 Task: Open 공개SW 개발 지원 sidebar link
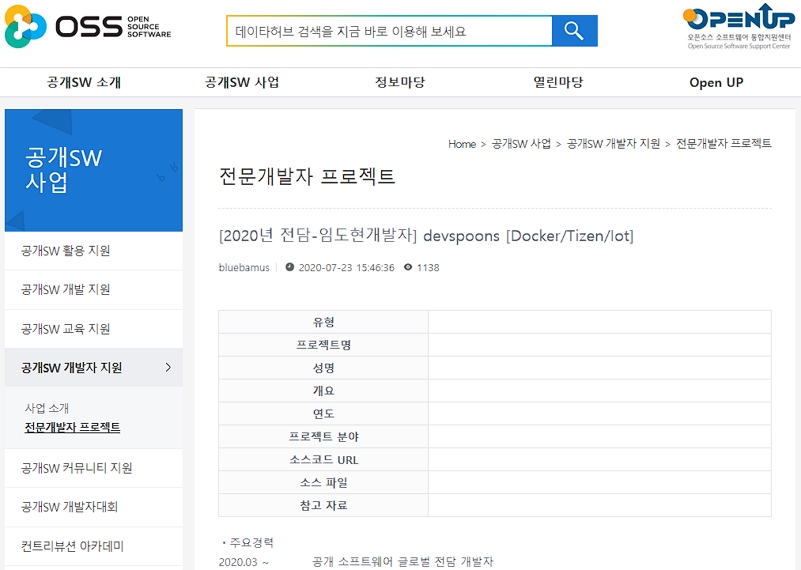tap(66, 290)
